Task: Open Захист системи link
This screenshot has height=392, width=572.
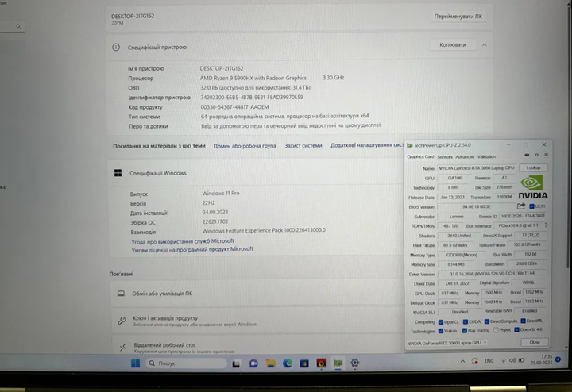Action: (303, 145)
